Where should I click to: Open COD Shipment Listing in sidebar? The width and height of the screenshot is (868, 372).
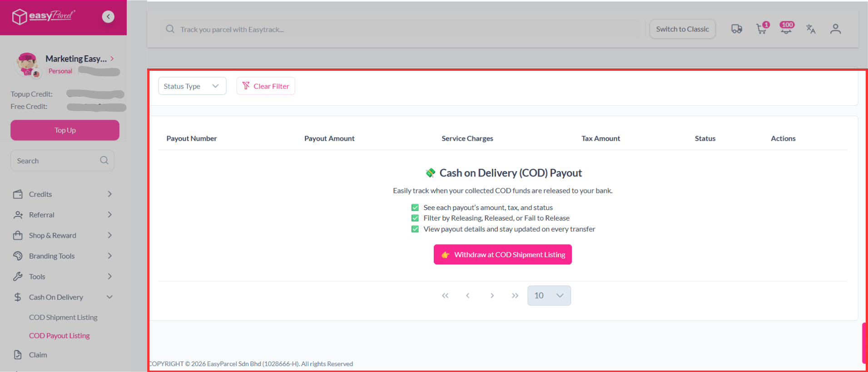63,318
